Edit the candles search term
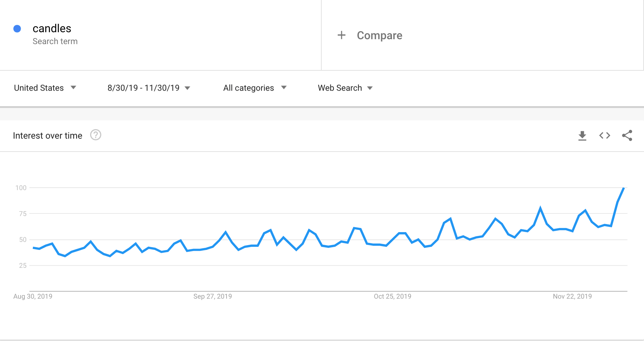The width and height of the screenshot is (644, 341). [52, 28]
